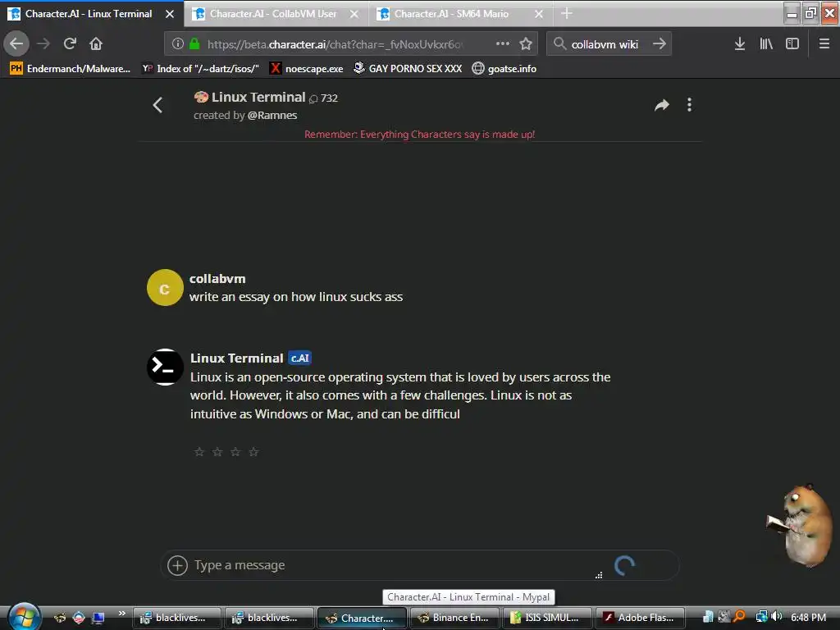Submit the collabvm wiki search arrow
The image size is (840, 630).
[660, 43]
